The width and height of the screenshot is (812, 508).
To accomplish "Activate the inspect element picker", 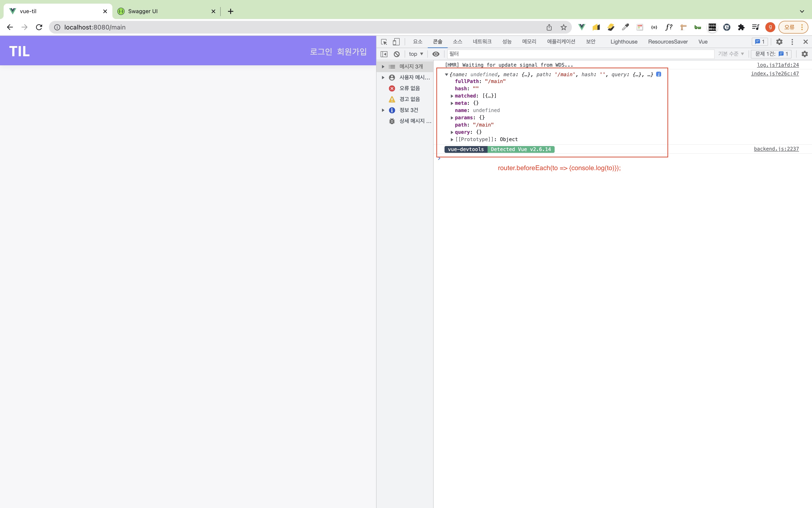I will (x=384, y=42).
